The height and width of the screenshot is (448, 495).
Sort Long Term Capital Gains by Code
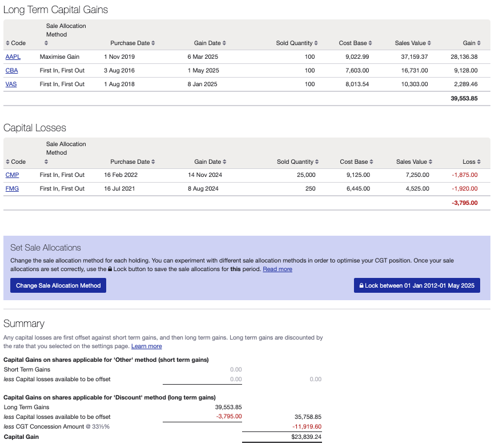[15, 43]
